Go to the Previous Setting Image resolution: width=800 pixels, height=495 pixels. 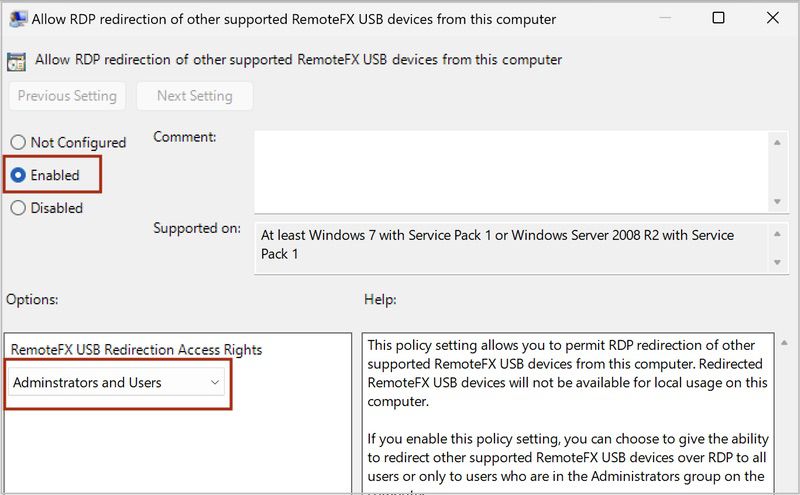[67, 96]
